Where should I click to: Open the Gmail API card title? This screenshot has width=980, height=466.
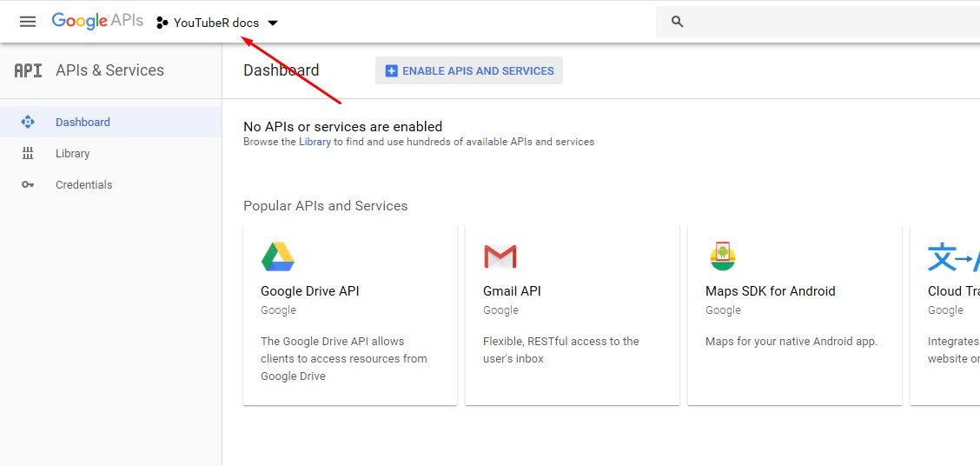click(512, 291)
